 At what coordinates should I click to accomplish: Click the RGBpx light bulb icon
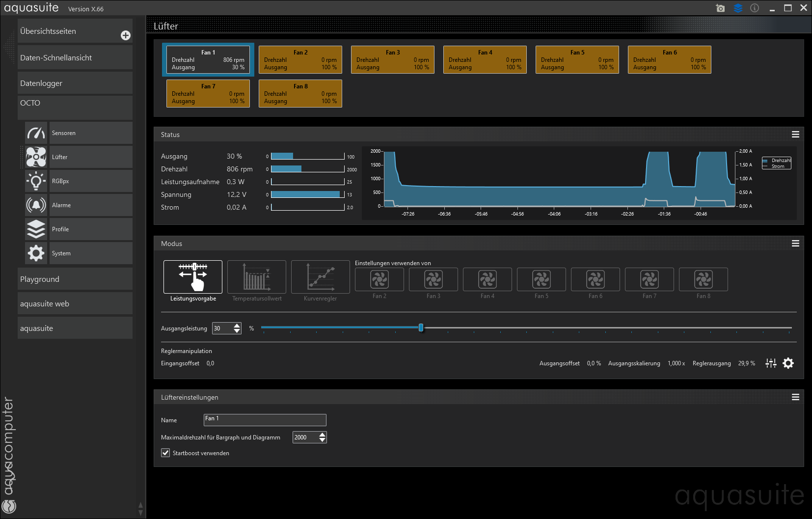click(x=36, y=181)
